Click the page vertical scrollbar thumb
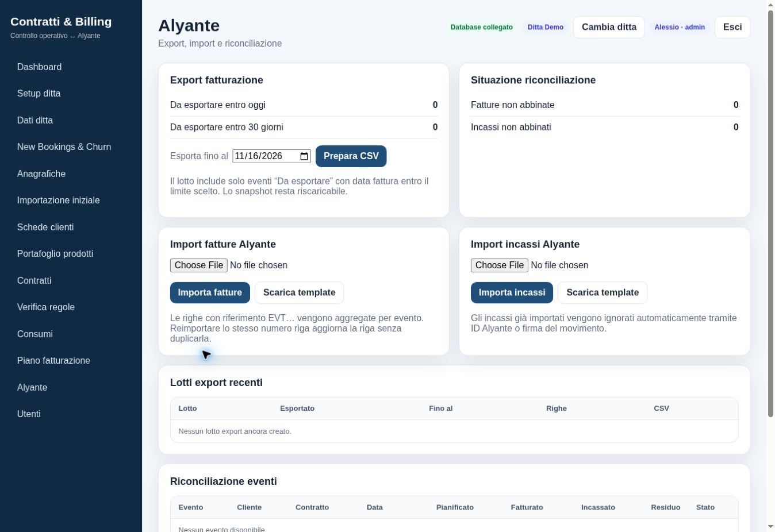Viewport: 775px width, 532px height. (770, 214)
